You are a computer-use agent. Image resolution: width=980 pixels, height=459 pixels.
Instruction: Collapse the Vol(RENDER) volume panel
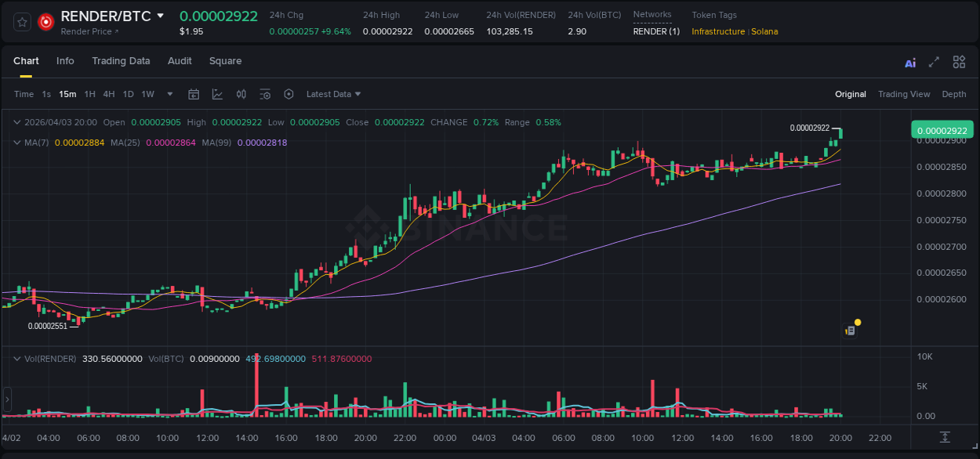coord(17,358)
